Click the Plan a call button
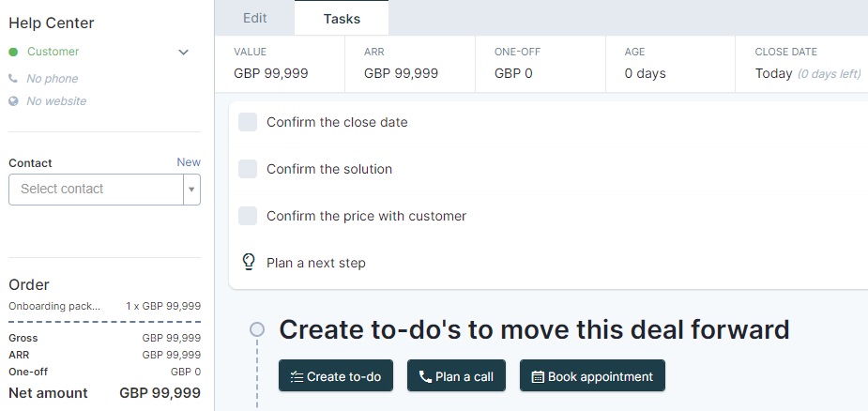868x411 pixels. 456,375
